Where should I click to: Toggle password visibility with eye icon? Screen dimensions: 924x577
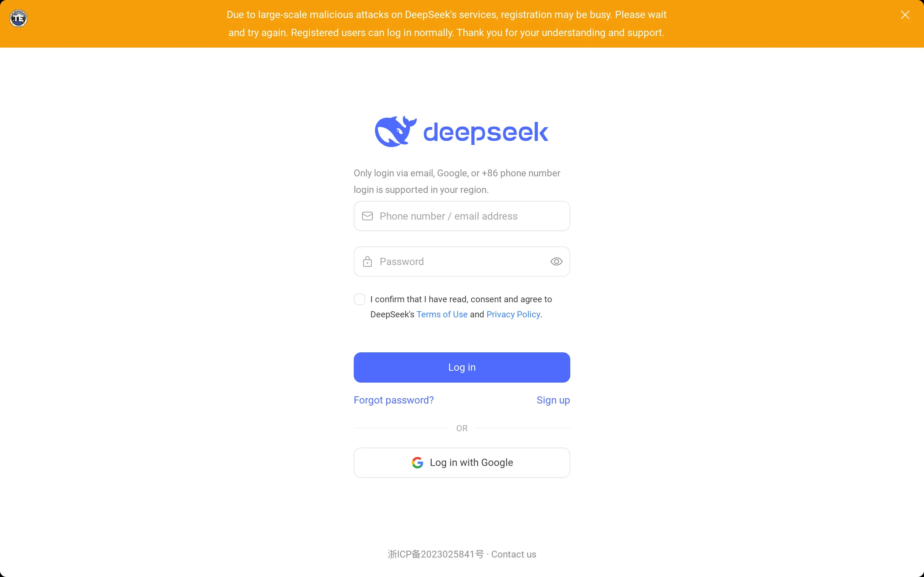[x=556, y=261]
